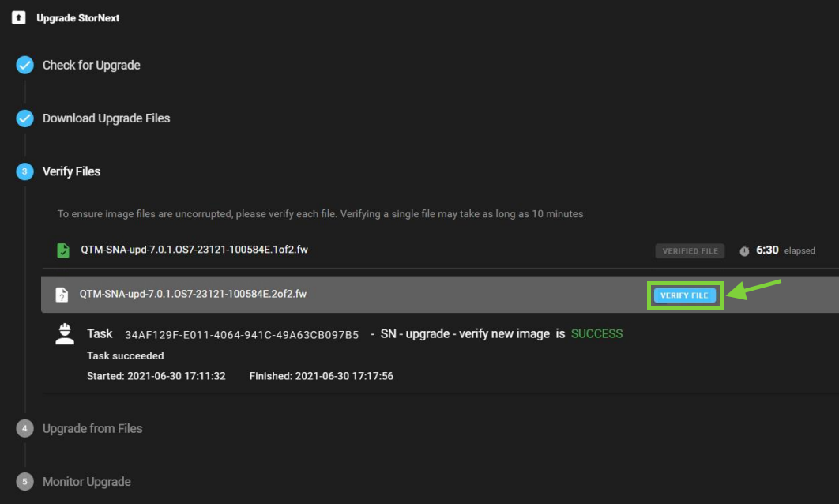Click the SN - upgrade - verify new image text

point(465,334)
